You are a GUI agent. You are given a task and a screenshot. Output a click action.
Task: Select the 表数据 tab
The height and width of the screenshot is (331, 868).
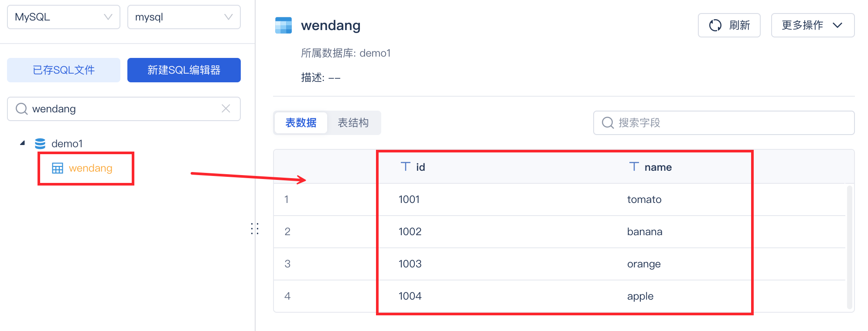301,123
